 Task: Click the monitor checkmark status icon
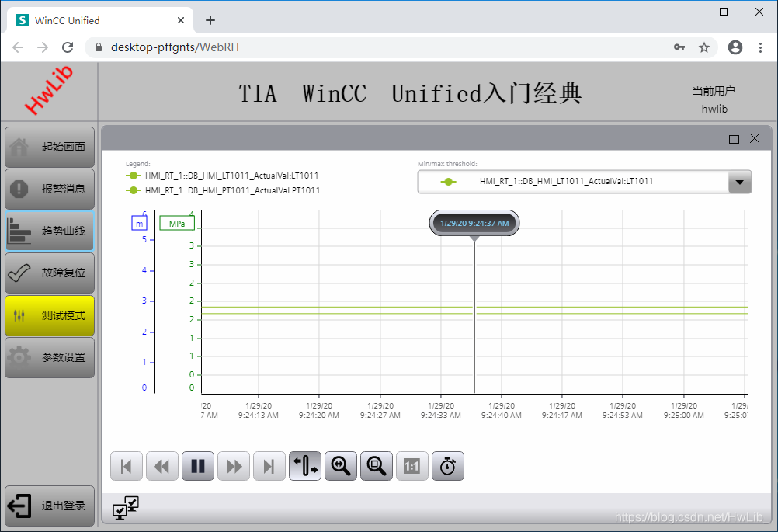(126, 508)
